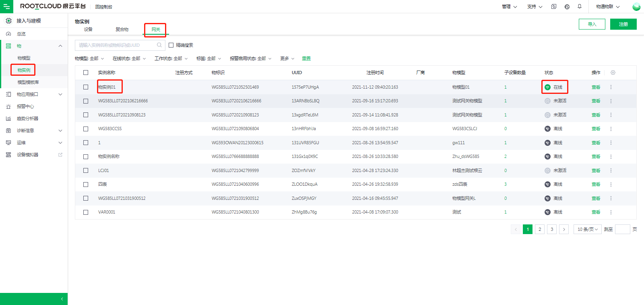Open the user avatar in top right
The image size is (644, 305).
636,6
